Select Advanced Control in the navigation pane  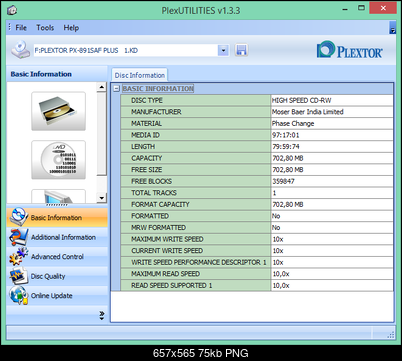click(x=57, y=257)
